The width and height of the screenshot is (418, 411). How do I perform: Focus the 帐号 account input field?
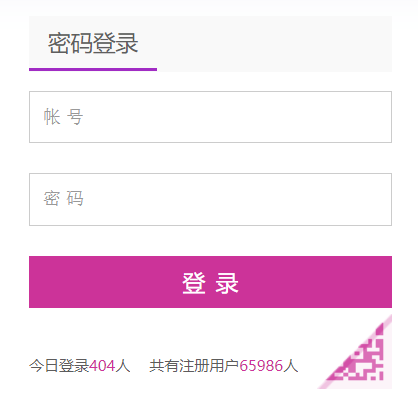(x=210, y=117)
